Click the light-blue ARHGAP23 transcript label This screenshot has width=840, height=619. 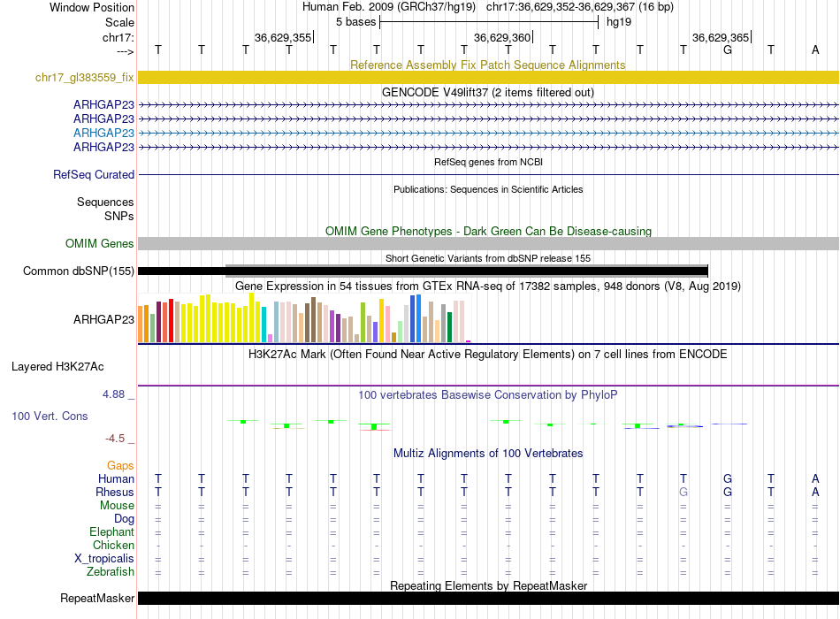click(x=103, y=133)
